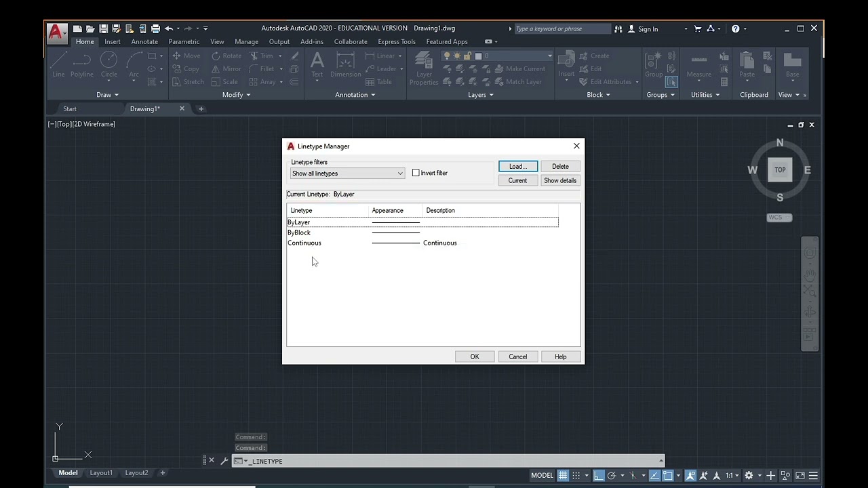868x488 pixels.
Task: Click the command line customize wrench icon
Action: click(x=224, y=461)
